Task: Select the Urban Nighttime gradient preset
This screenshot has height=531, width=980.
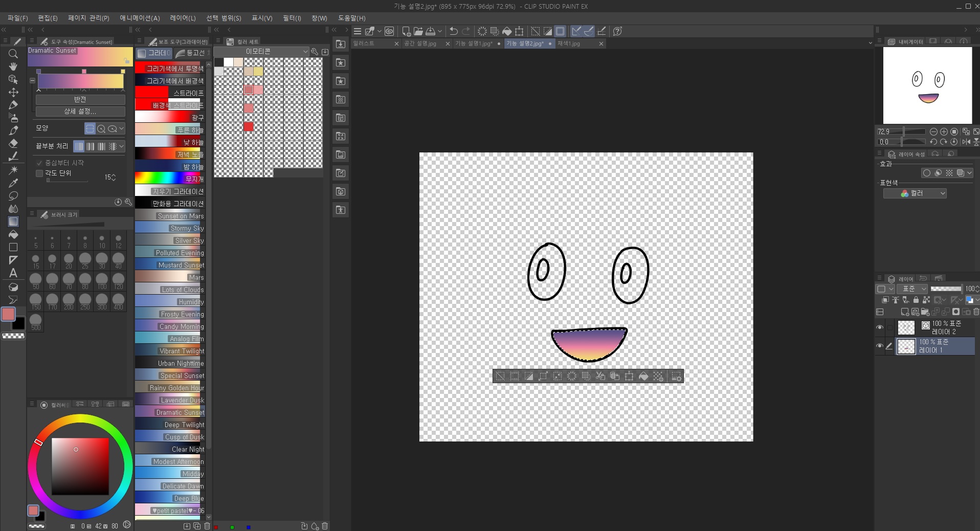Action: [170, 363]
